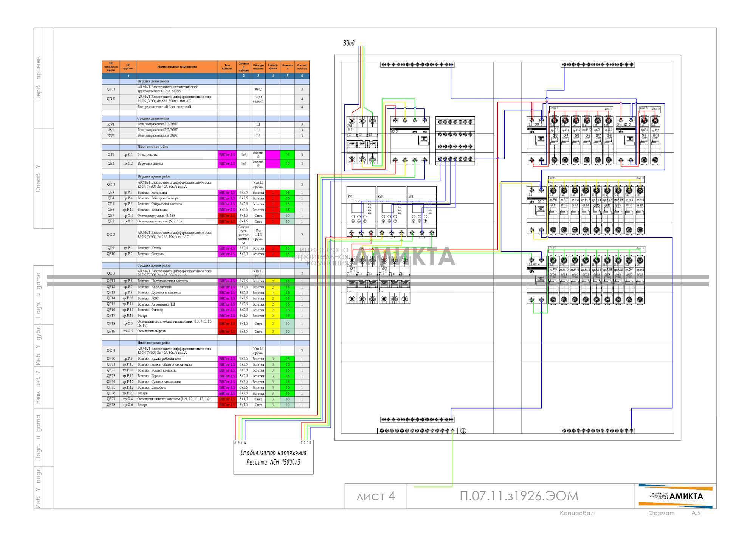
Task: Click the red cable cell for Освещение чердак
Action: point(227,332)
